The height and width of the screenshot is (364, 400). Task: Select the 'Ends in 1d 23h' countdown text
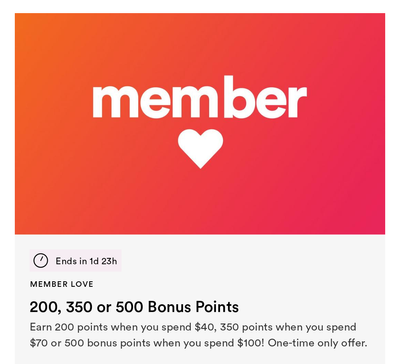click(86, 261)
